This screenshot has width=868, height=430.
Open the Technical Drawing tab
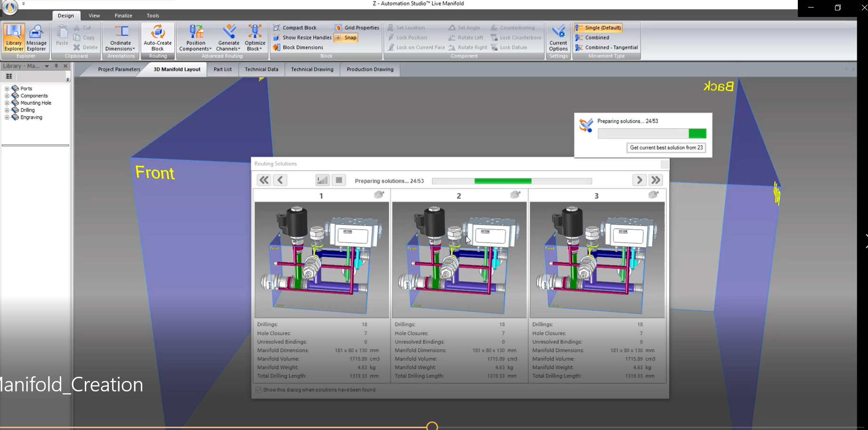click(312, 69)
